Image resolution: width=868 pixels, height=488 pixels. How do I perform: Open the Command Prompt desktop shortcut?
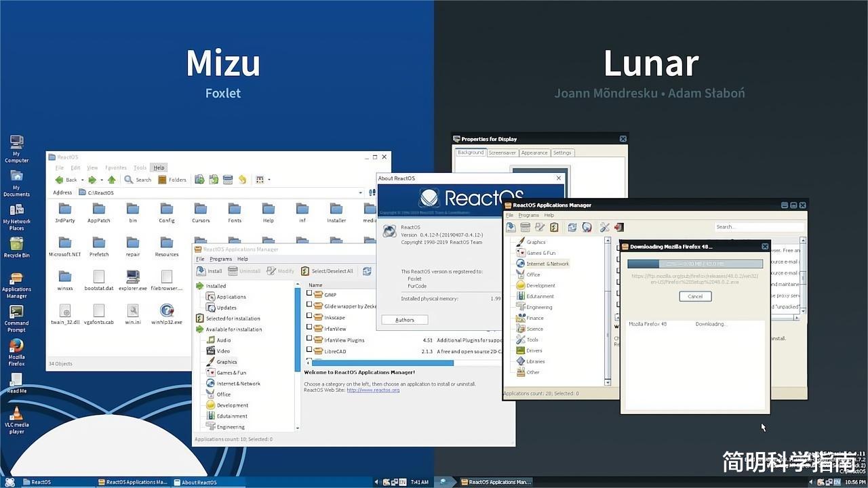click(16, 319)
